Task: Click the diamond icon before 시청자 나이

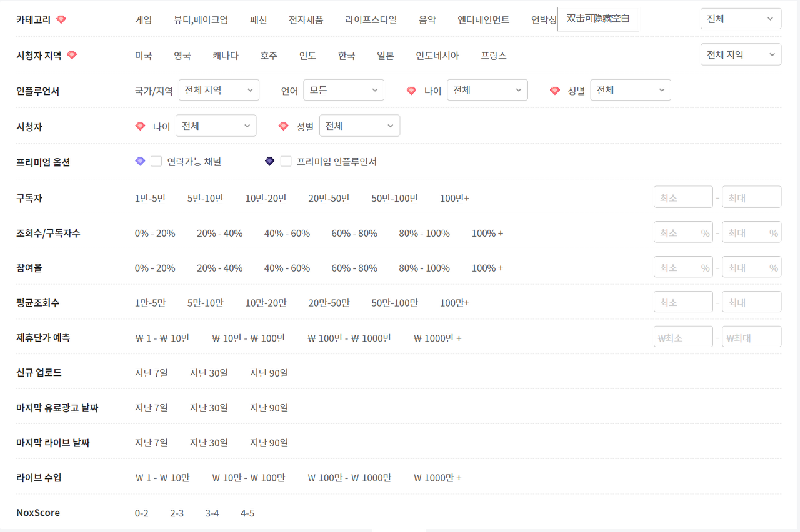Action: coord(140,126)
